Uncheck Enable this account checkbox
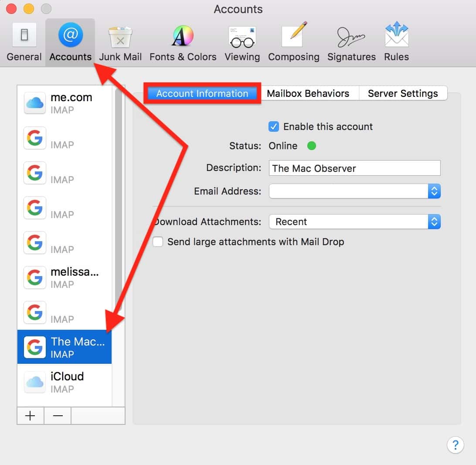The height and width of the screenshot is (465, 476). click(274, 127)
